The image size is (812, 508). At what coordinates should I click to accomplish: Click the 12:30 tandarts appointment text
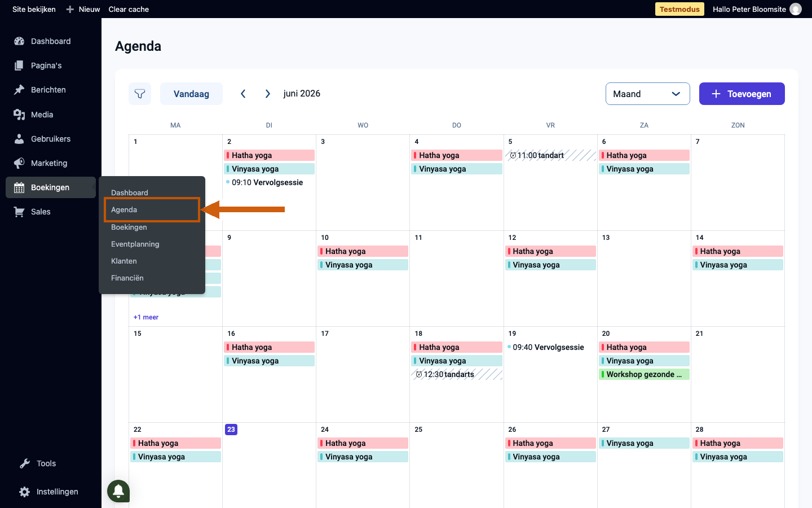449,374
